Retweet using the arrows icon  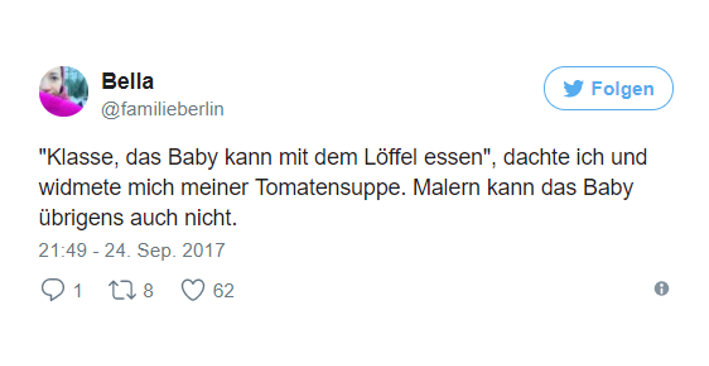click(122, 290)
